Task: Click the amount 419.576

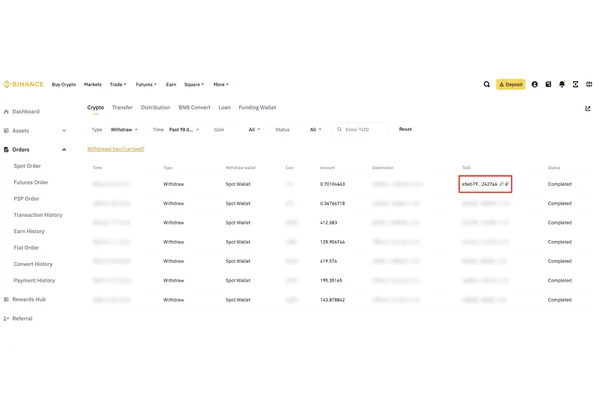Action: point(328,261)
